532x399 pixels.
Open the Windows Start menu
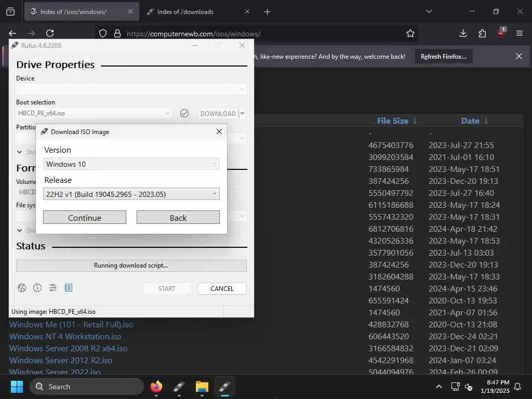point(17,387)
